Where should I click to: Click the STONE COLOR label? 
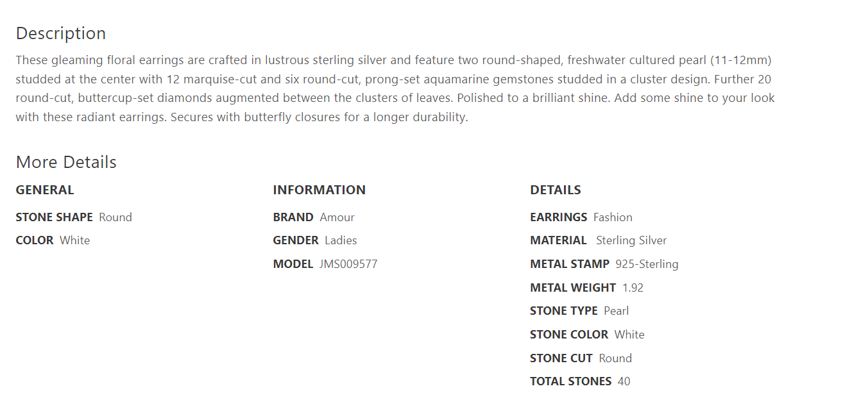(569, 335)
